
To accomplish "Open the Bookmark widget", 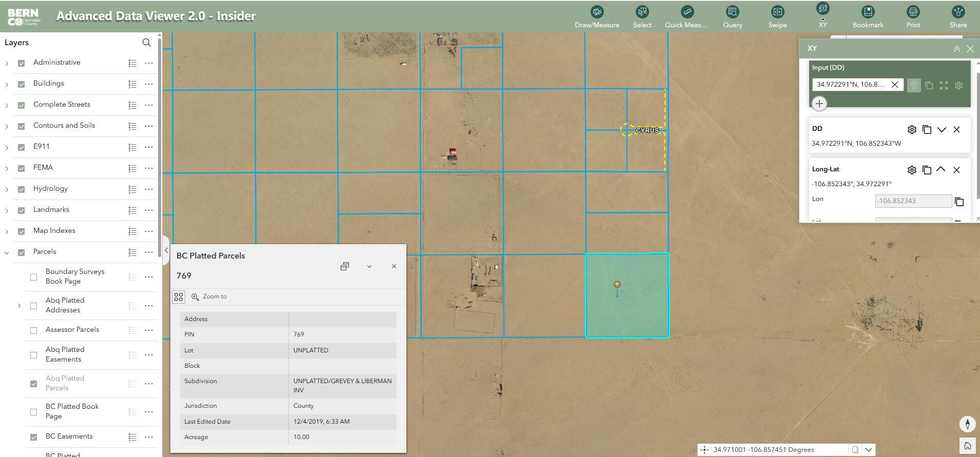I will point(868,16).
